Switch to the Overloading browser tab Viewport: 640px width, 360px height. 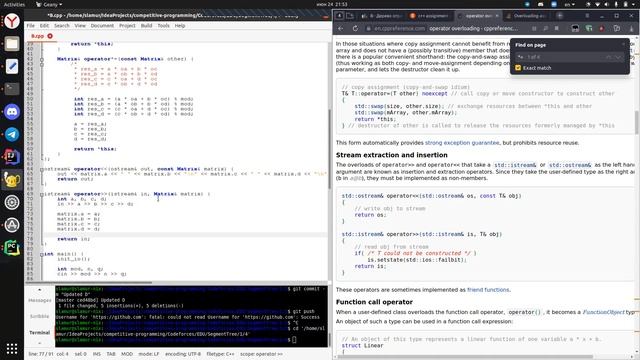526,16
